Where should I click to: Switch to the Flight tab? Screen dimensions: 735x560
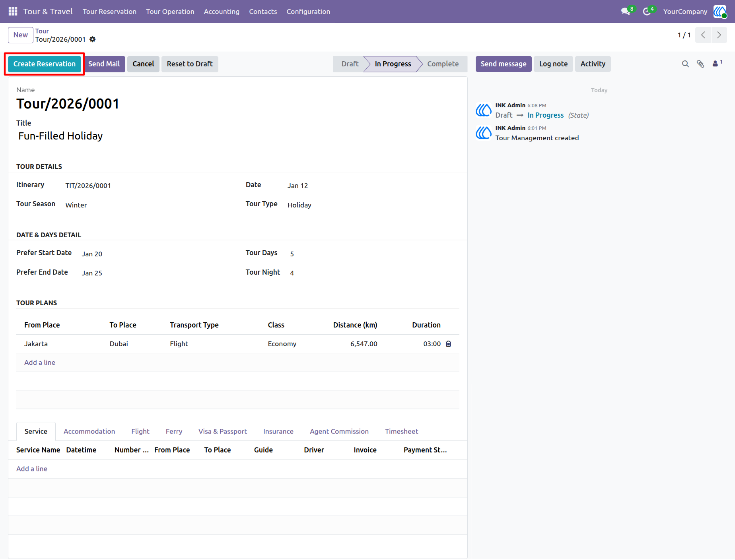click(140, 431)
